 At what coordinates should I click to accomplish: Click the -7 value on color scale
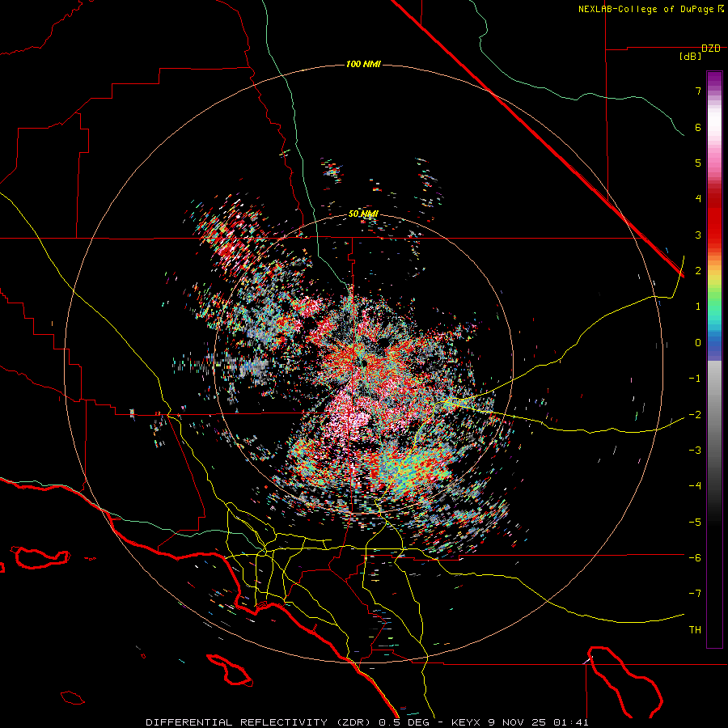tap(695, 594)
